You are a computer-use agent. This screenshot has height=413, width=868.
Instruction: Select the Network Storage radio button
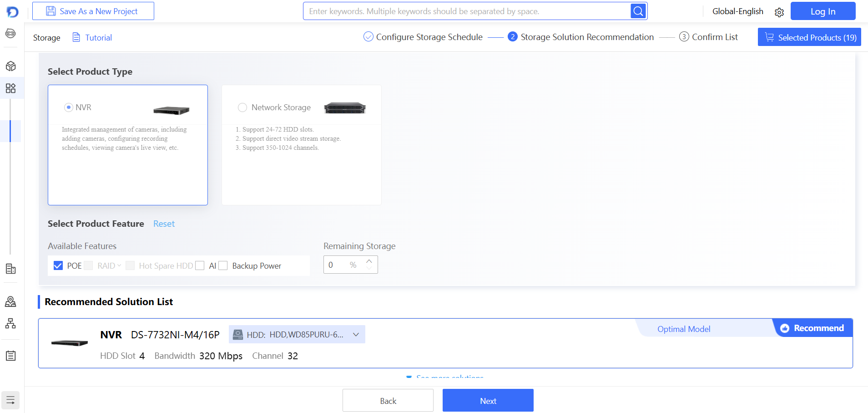[242, 107]
